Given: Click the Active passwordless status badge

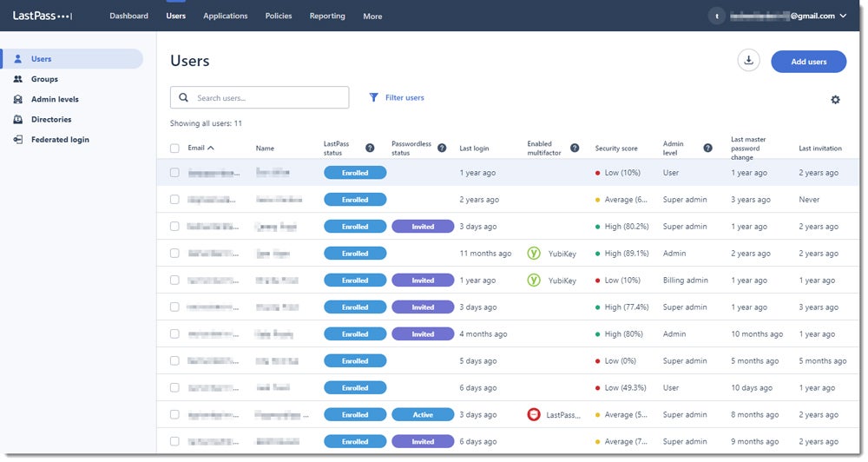Looking at the screenshot, I should click(x=423, y=415).
